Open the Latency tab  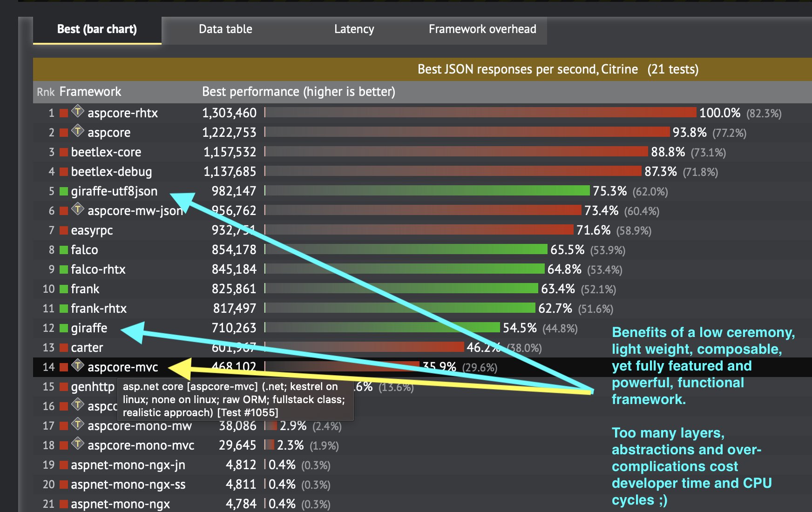[354, 29]
